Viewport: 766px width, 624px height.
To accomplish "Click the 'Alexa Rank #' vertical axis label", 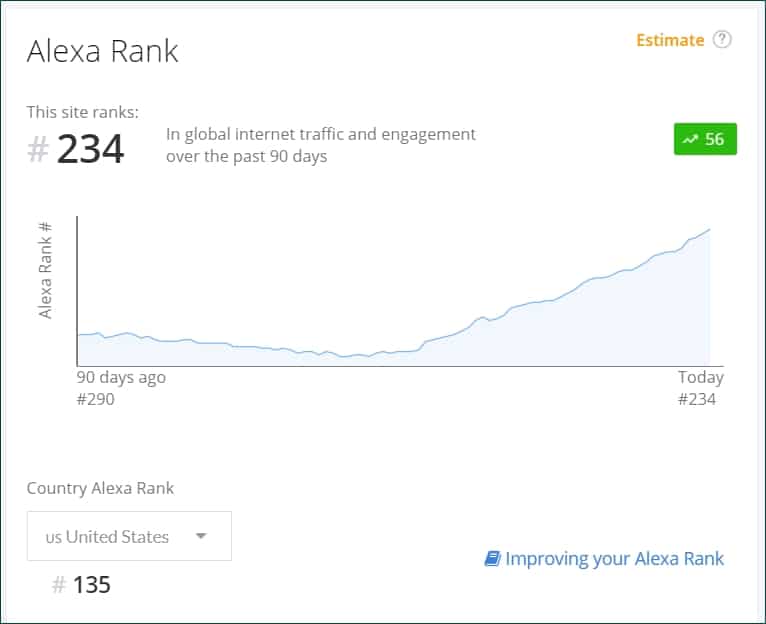I will pos(44,270).
